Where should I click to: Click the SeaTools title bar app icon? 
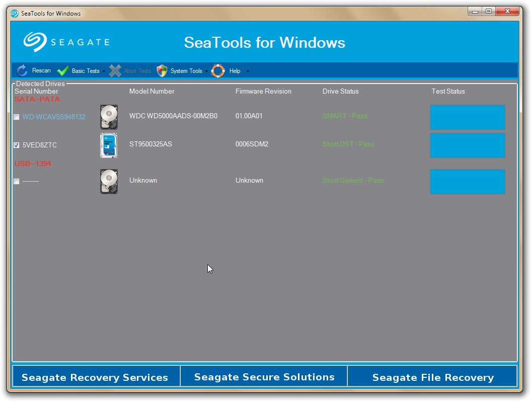15,13
